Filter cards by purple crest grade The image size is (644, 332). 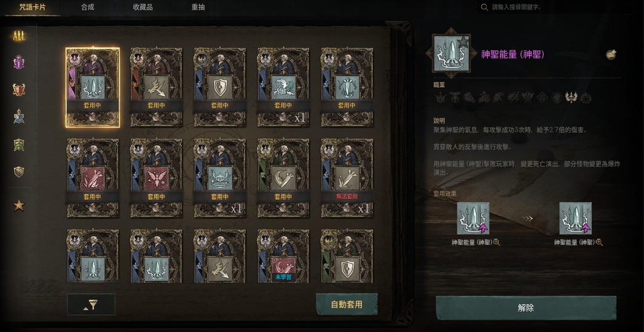click(19, 63)
